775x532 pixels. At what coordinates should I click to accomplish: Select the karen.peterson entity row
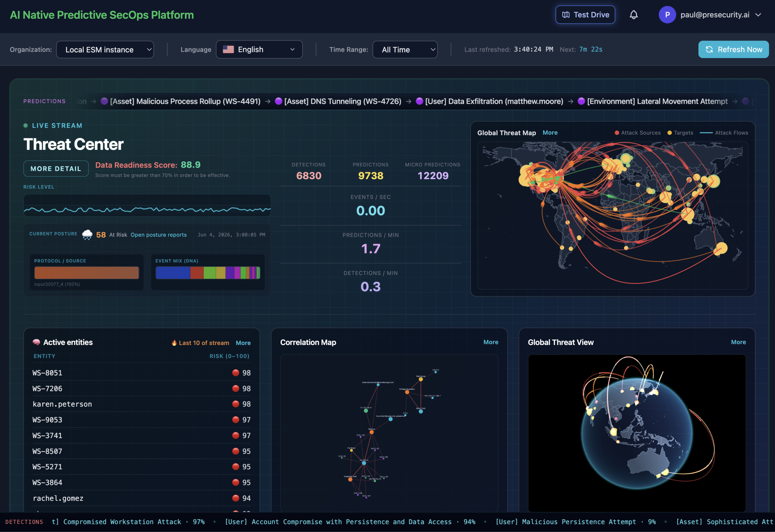pyautogui.click(x=141, y=404)
